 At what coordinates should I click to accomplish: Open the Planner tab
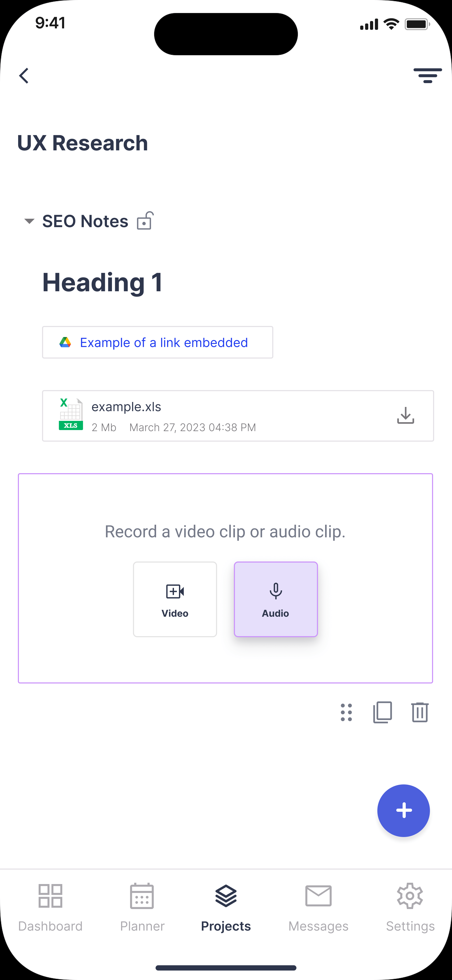point(142,907)
